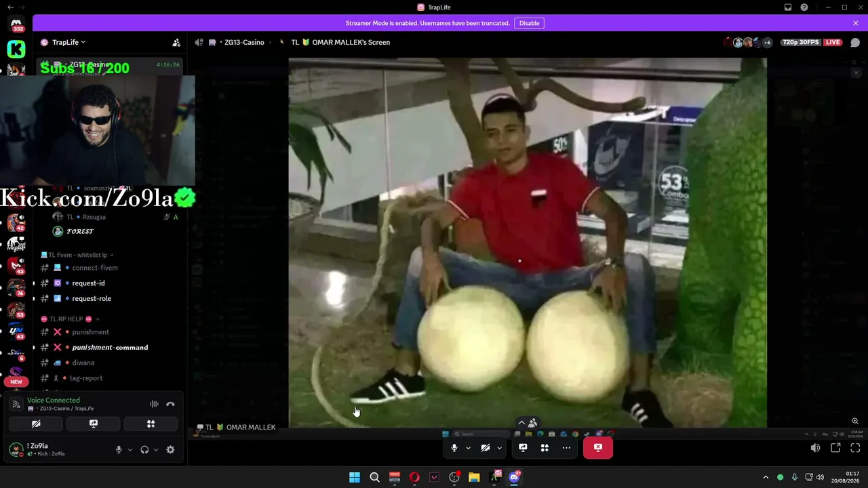Open Windows taskbar Search

point(374,477)
